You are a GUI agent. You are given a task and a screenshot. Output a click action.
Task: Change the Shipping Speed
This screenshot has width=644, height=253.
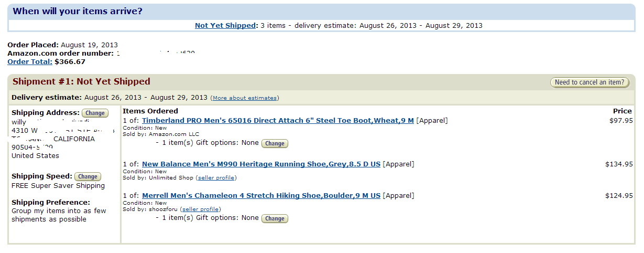click(x=88, y=176)
